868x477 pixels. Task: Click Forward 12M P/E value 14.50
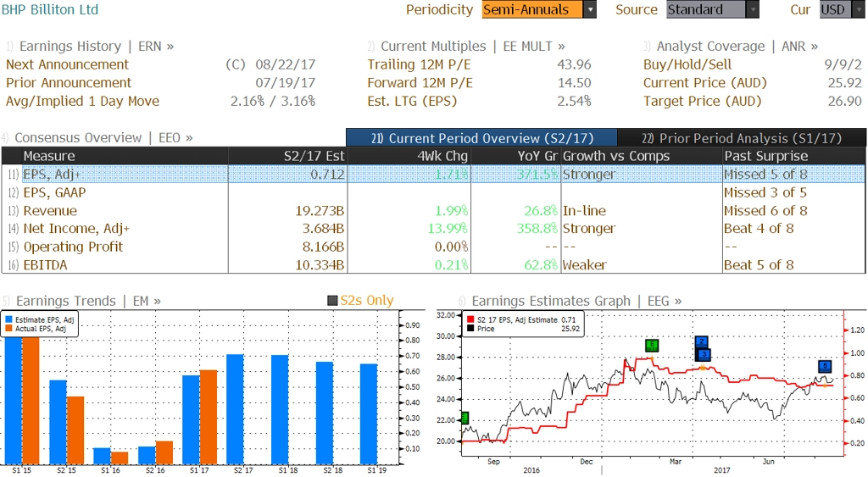pyautogui.click(x=574, y=83)
